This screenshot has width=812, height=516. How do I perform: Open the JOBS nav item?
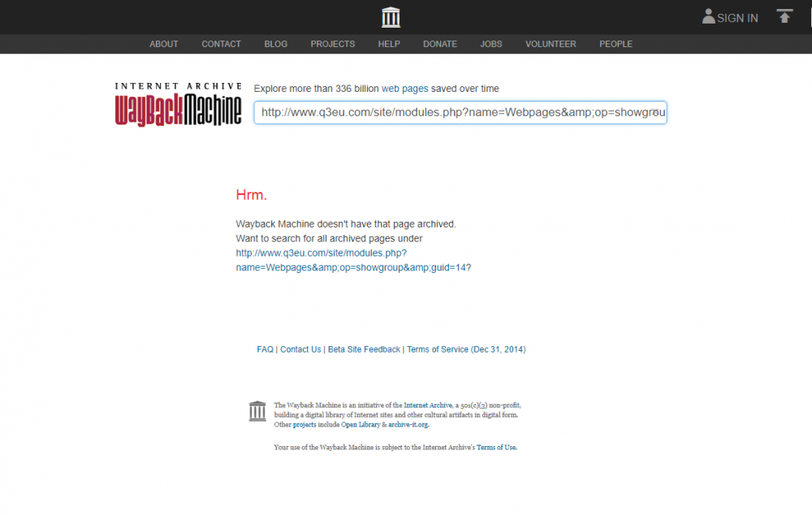click(491, 44)
